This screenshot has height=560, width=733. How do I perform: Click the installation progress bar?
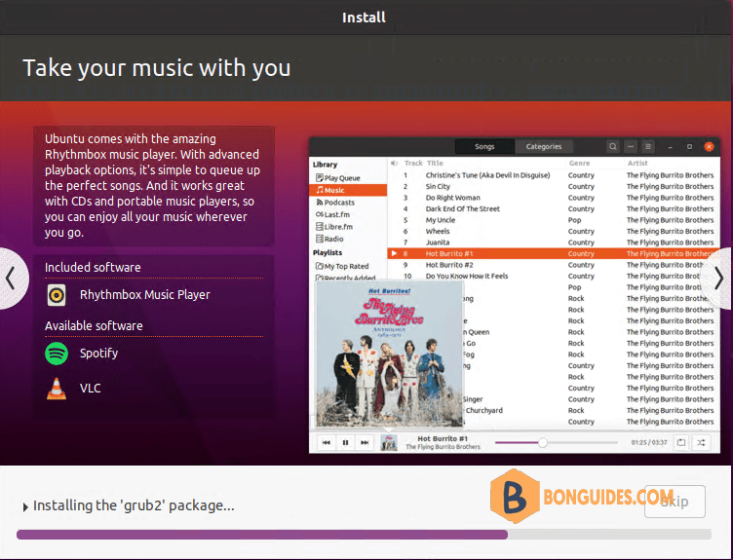(364, 535)
